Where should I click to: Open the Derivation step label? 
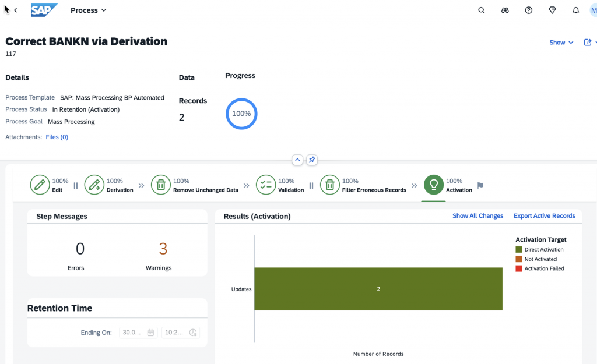tap(120, 190)
